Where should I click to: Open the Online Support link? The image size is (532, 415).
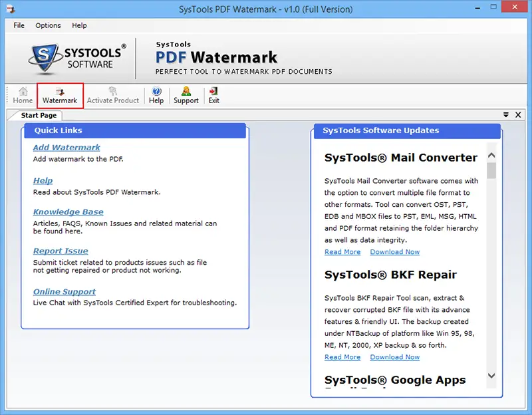pos(64,292)
